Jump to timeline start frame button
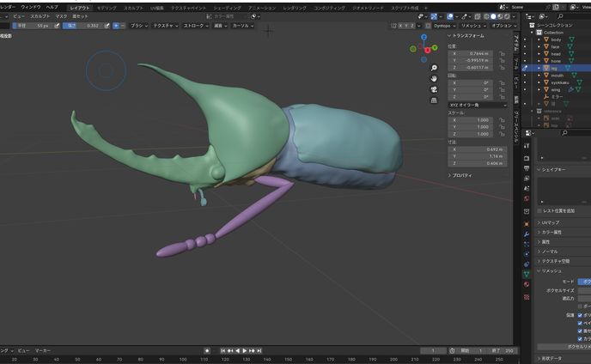Image resolution: width=591 pixels, height=364 pixels. pyautogui.click(x=222, y=351)
